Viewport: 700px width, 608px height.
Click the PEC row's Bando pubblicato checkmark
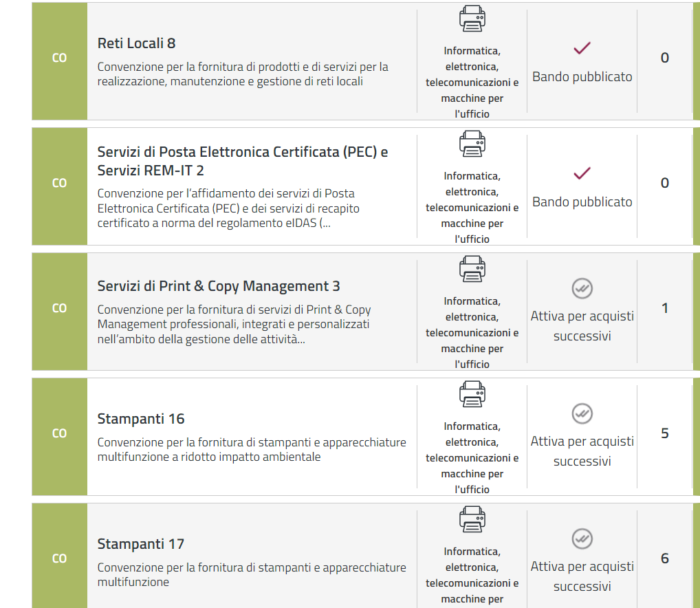tap(582, 173)
